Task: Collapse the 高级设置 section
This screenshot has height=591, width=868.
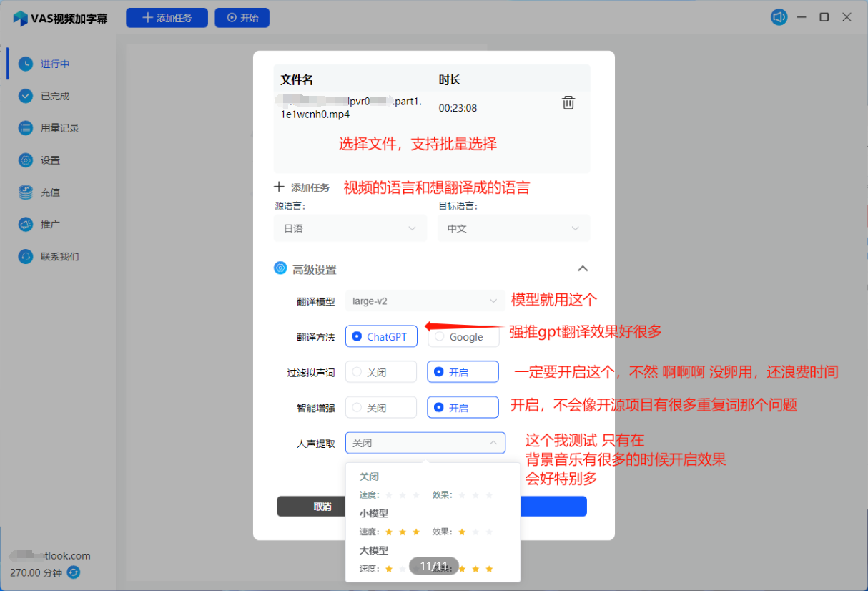Action: (583, 268)
